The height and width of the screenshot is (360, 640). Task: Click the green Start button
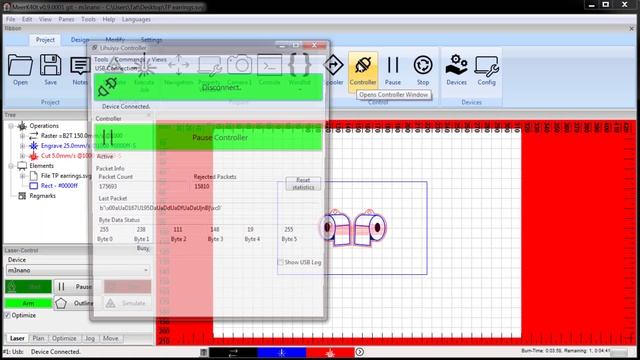point(28,287)
